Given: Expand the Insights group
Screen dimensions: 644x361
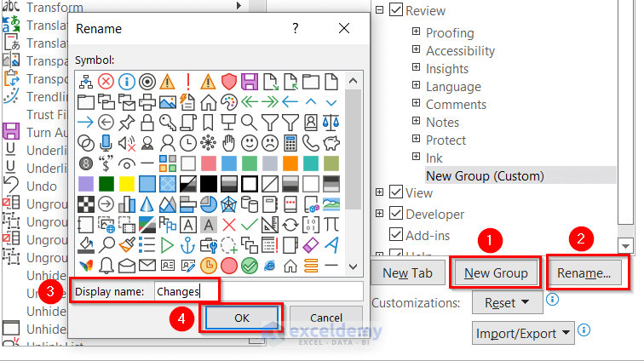Looking at the screenshot, I should (416, 67).
